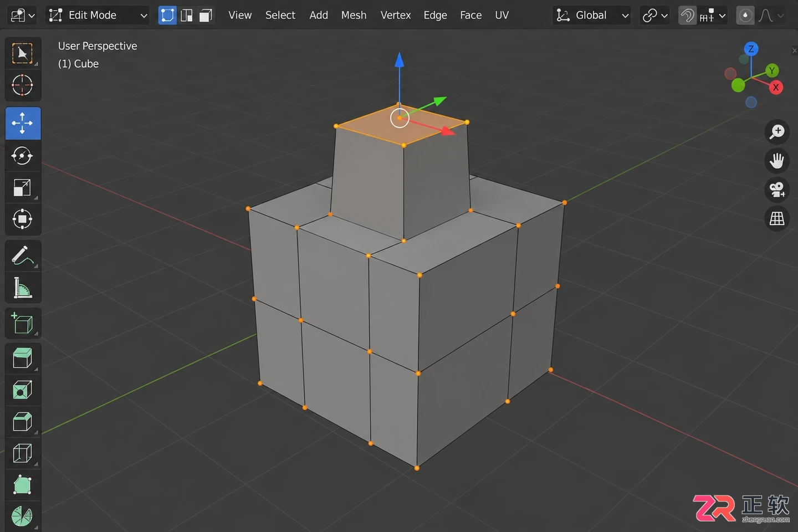Toggle perspective/orthographic grid view
This screenshot has width=798, height=532.
(x=777, y=218)
